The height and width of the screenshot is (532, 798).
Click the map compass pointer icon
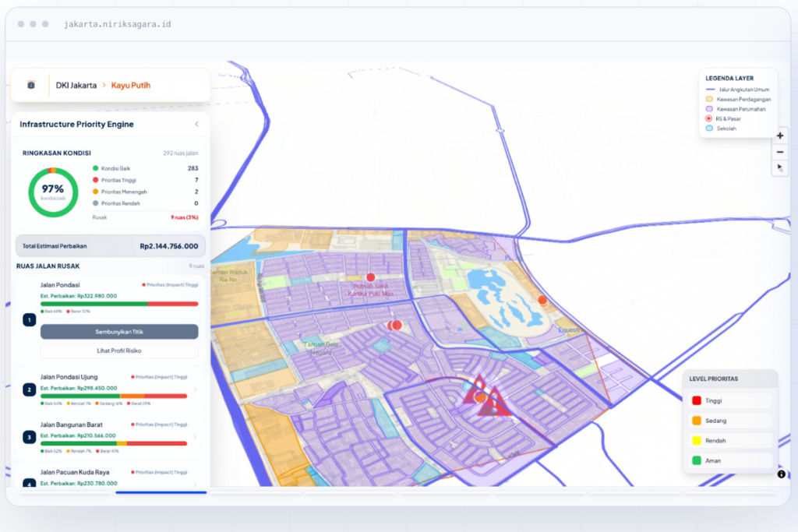click(x=779, y=167)
